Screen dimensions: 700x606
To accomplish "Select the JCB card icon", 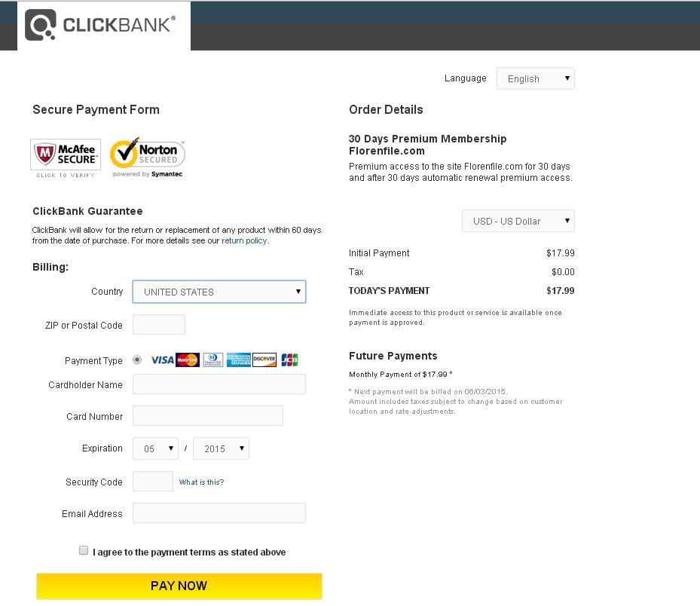I will click(289, 360).
